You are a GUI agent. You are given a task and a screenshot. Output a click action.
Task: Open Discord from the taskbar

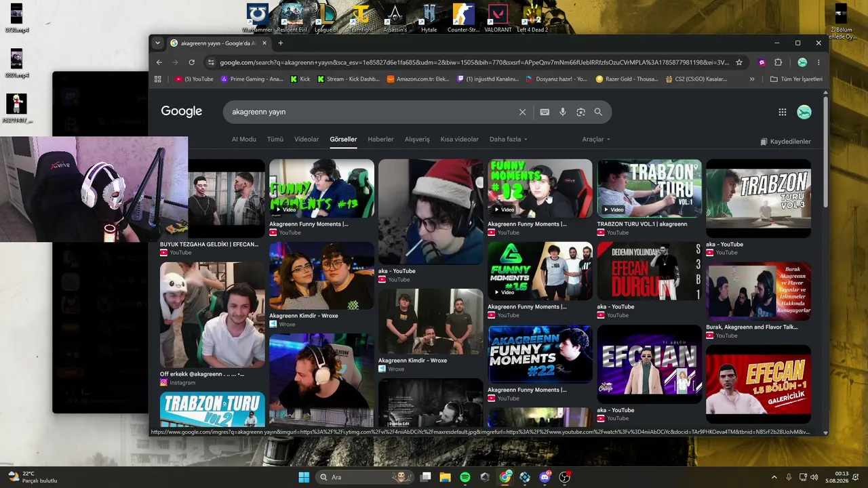point(545,477)
